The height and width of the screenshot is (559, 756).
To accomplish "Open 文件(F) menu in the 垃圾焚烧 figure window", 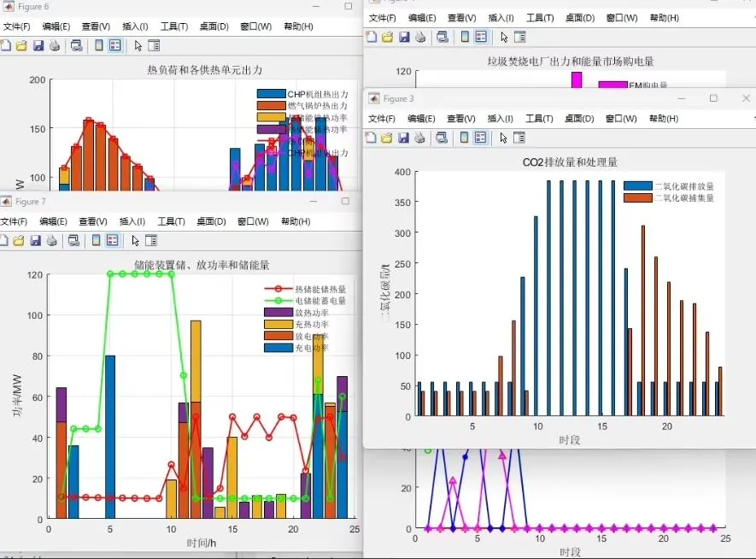I will coord(383,18).
